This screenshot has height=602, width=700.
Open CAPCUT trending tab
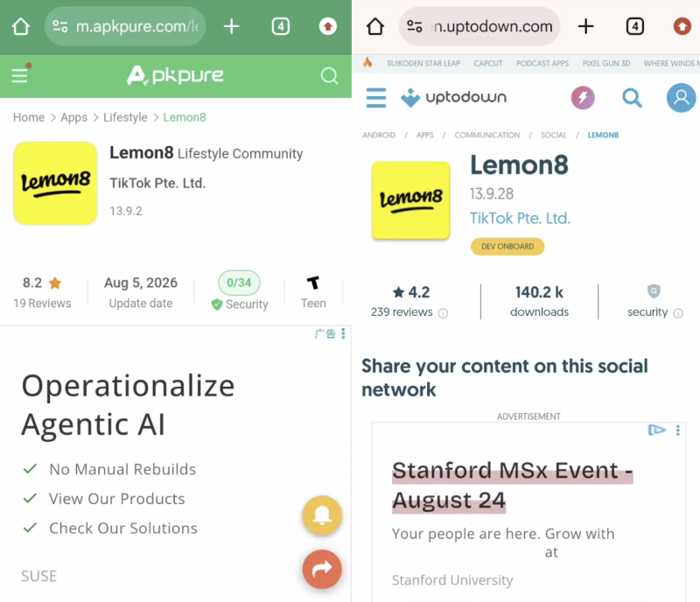pos(488,63)
